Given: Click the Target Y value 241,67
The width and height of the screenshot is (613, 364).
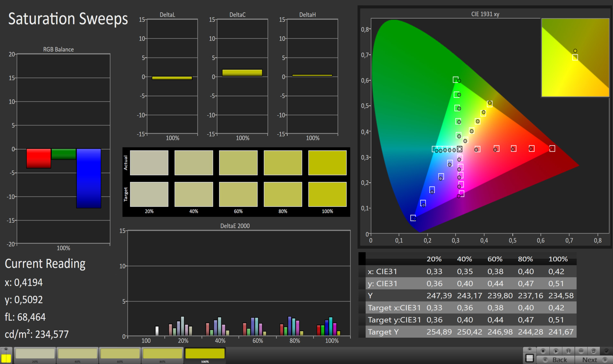Looking at the screenshot, I should coord(561,332).
